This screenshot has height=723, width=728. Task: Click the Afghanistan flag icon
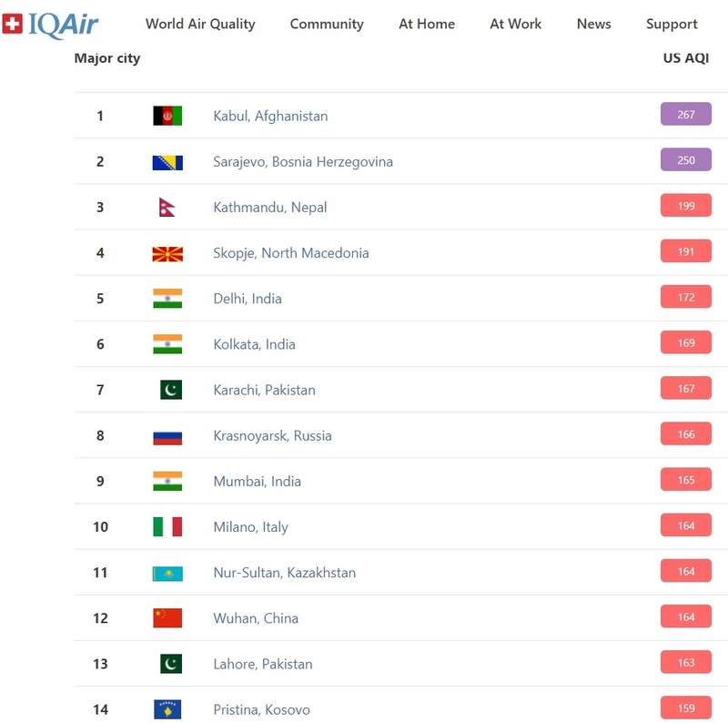coord(167,116)
